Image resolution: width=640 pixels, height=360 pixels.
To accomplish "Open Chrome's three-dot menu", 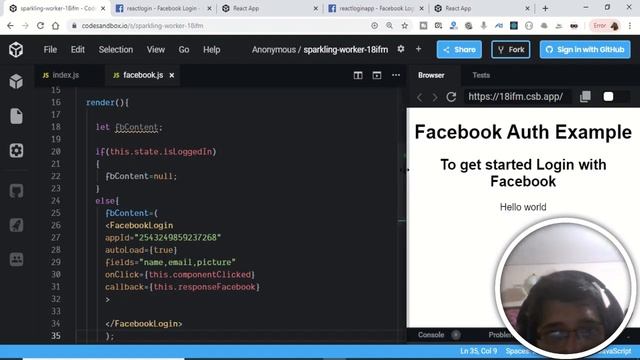I will pos(630,26).
